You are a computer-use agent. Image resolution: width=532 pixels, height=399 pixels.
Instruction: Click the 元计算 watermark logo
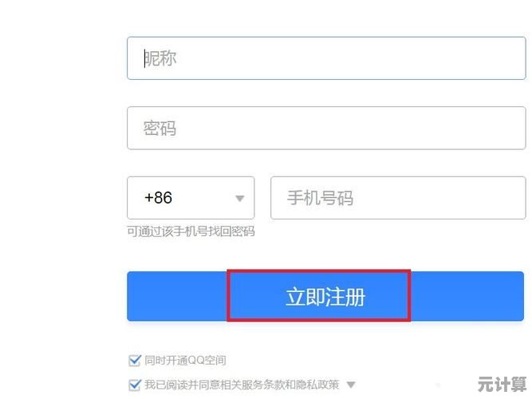(x=502, y=385)
